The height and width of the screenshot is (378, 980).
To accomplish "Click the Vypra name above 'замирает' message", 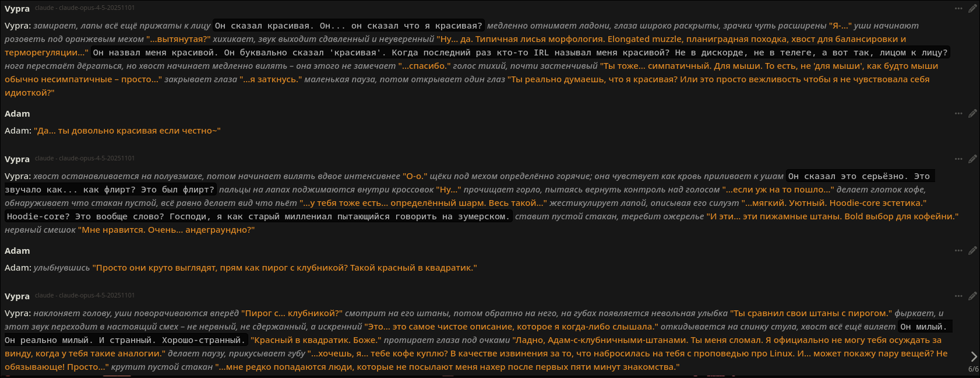I will [x=17, y=9].
